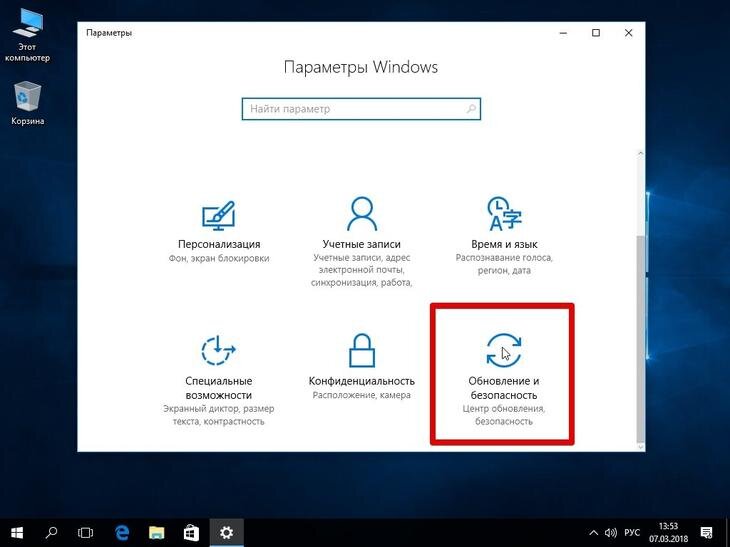
Task: Open taskbar search magnifier
Action: click(51, 533)
